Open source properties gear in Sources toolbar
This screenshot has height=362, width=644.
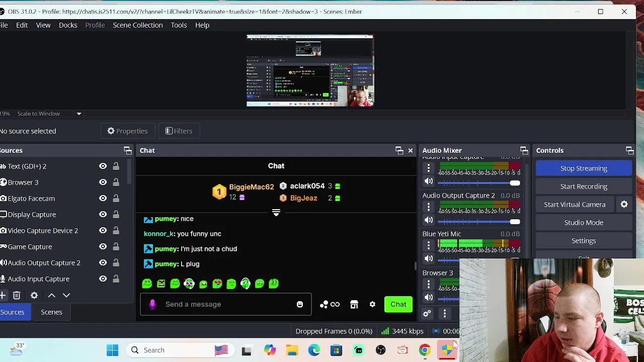pos(34,295)
